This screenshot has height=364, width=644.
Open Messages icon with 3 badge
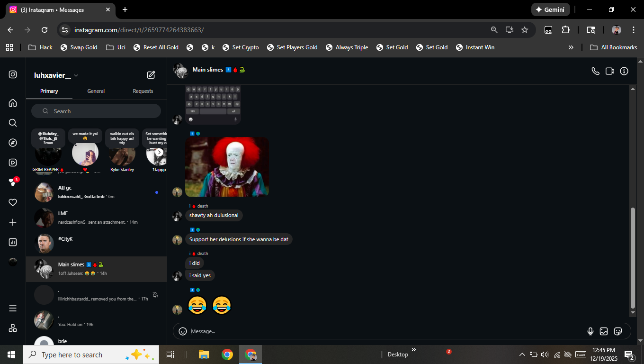[x=13, y=182]
